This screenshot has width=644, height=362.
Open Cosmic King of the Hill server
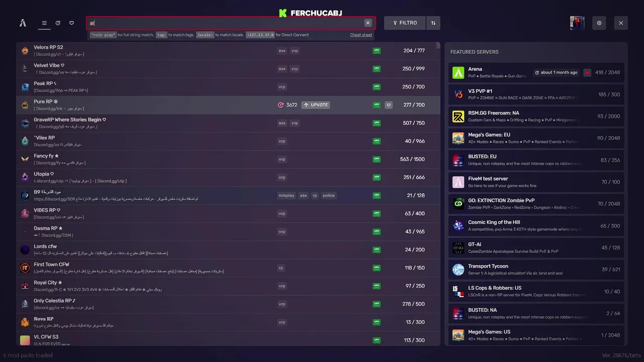[536, 226]
